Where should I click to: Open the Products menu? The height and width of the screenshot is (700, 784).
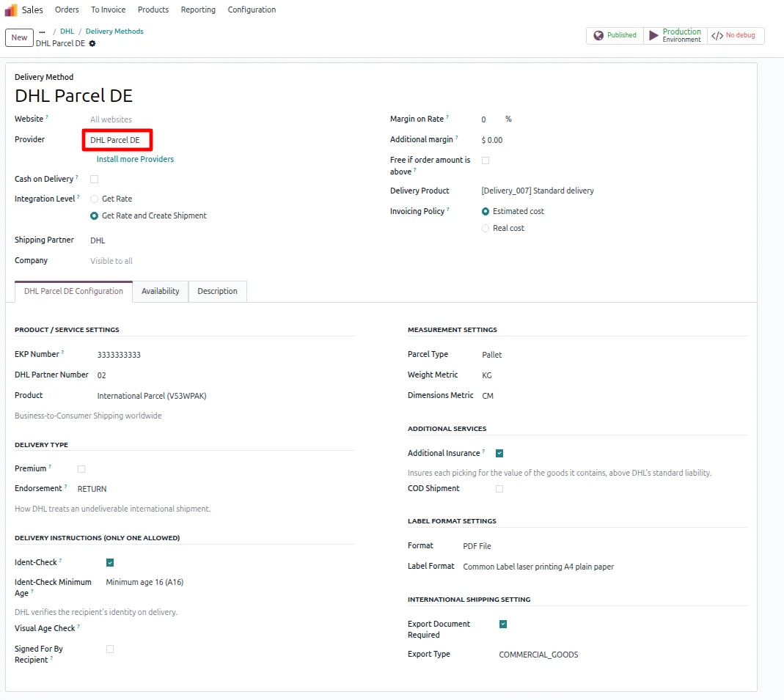[153, 10]
